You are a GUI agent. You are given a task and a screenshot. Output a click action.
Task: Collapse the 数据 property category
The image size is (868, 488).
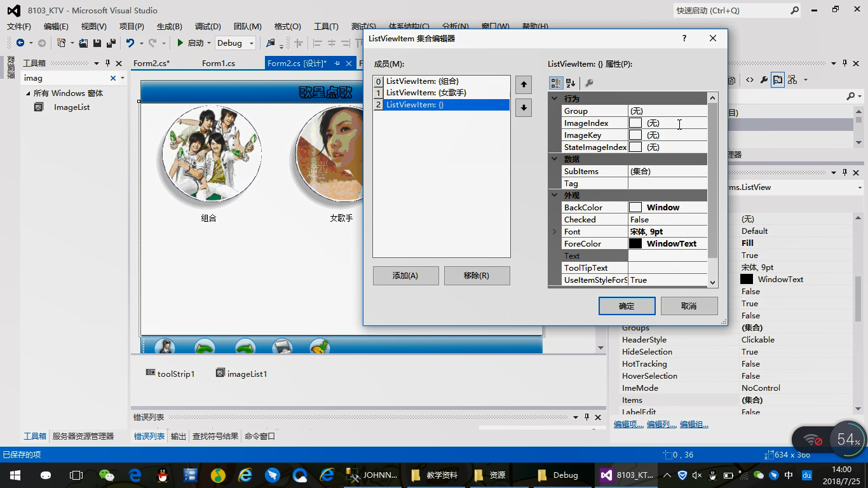555,159
